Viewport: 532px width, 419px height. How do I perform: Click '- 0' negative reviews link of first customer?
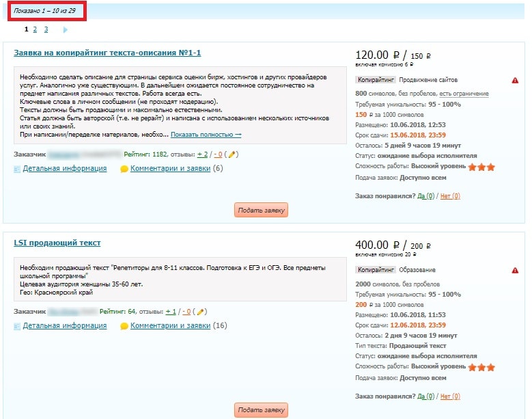coord(218,154)
